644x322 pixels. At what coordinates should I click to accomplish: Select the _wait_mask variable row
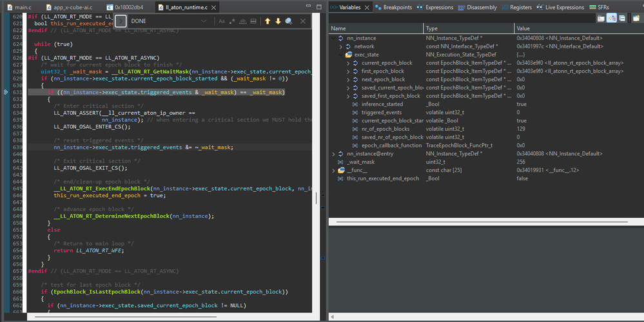click(x=360, y=162)
